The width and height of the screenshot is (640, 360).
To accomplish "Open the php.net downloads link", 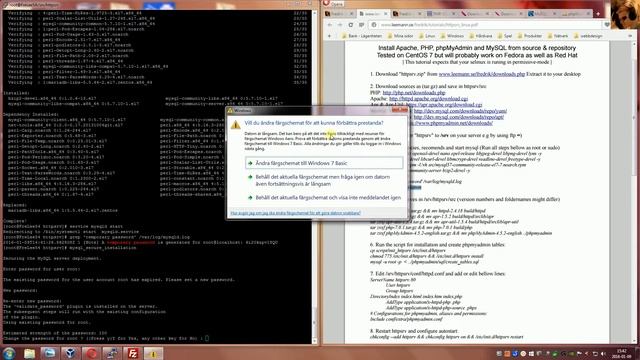I will coord(414,93).
